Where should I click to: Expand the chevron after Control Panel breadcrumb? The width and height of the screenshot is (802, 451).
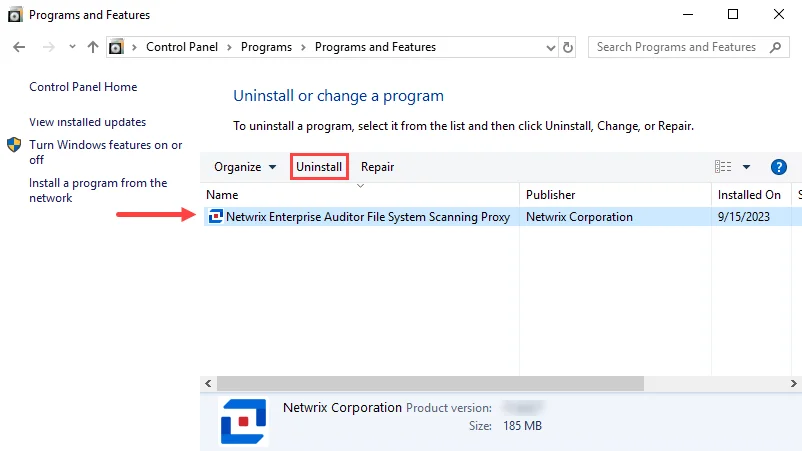229,47
